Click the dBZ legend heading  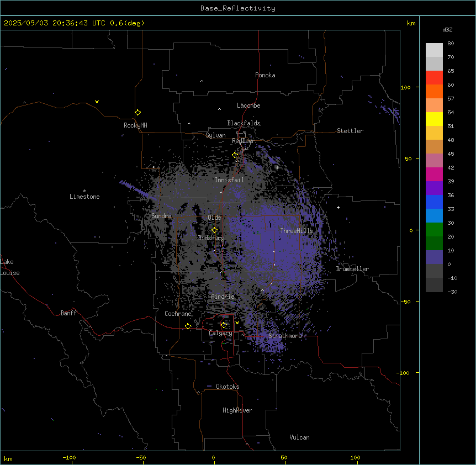click(447, 30)
